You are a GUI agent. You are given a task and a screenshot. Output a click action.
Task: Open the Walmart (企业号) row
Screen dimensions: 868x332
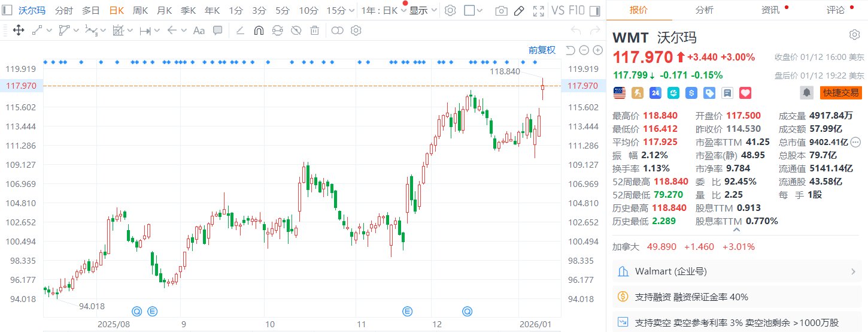click(738, 272)
